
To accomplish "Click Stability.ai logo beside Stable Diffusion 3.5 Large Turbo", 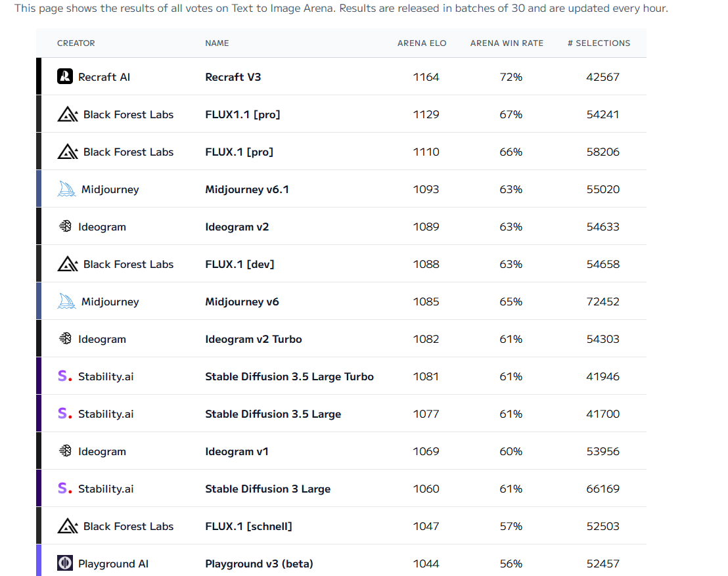I will 65,376.
